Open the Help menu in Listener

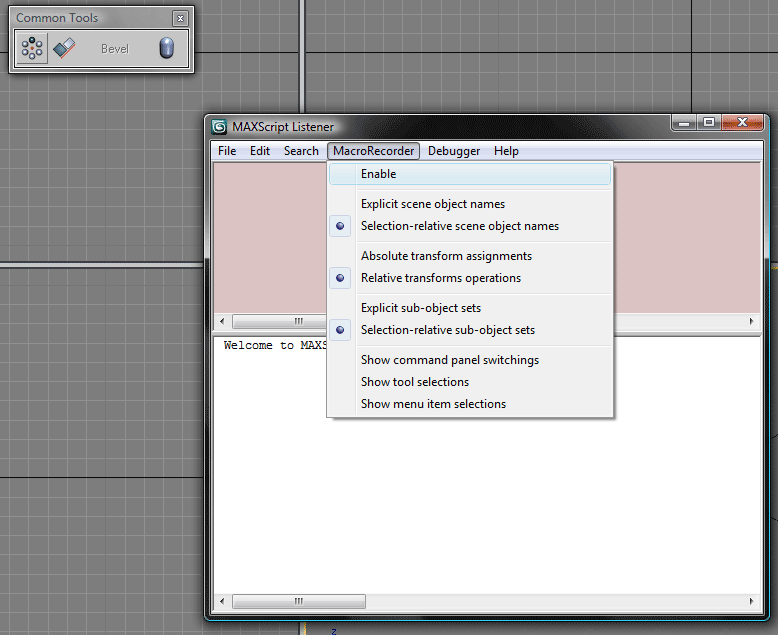point(506,151)
